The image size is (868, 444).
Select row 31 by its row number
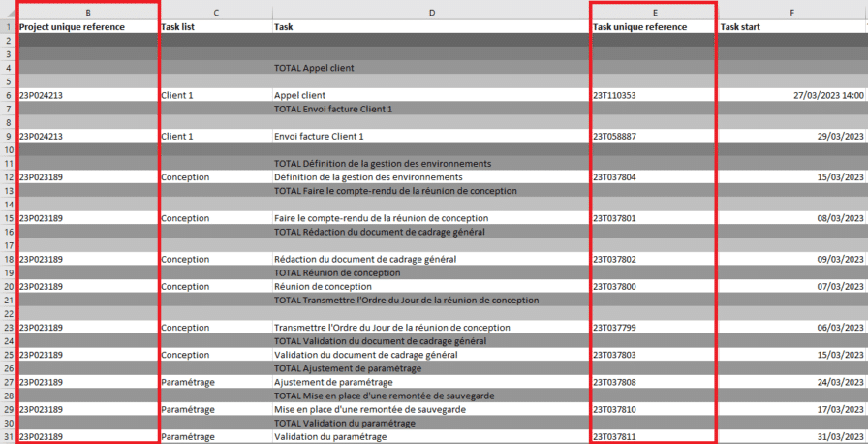pos(8,437)
